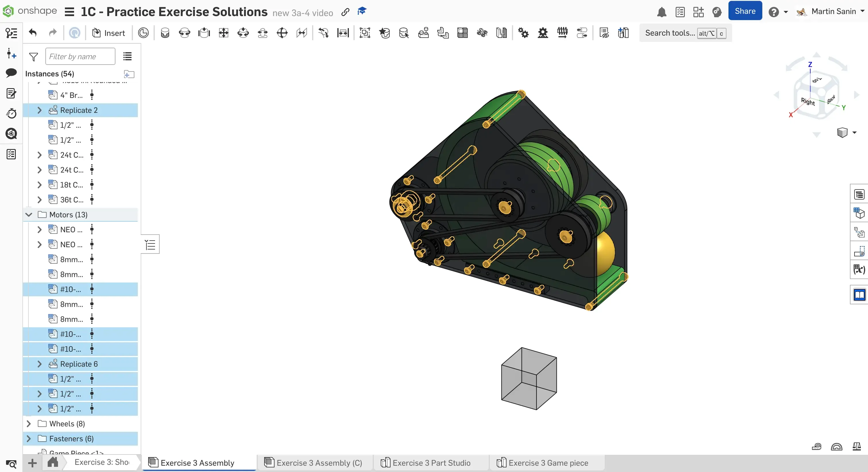Open the Replicate tool in toolbar
Image resolution: width=868 pixels, height=472 pixels.
[423, 33]
